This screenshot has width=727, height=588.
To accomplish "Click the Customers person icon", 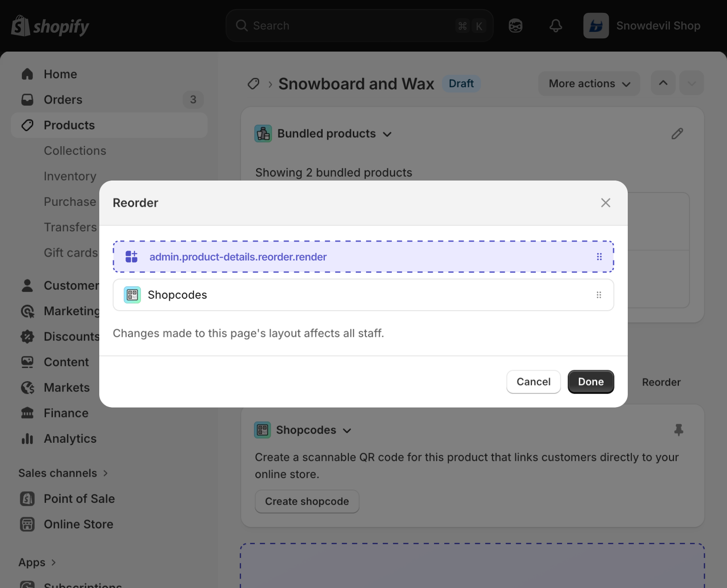I will click(x=27, y=285).
